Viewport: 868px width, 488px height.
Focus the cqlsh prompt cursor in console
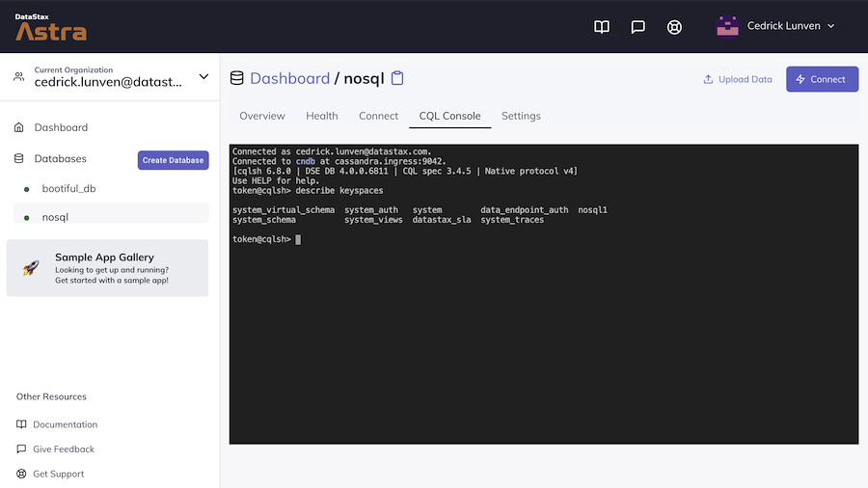tap(298, 239)
